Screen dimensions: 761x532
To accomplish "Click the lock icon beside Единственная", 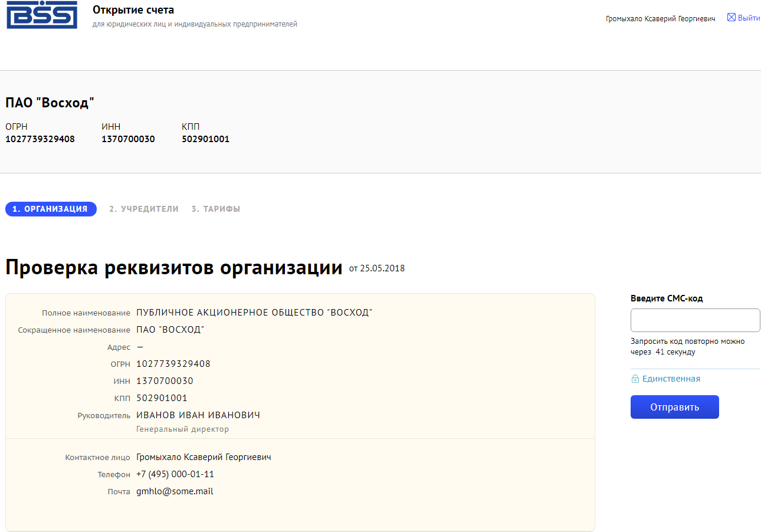I will click(635, 379).
